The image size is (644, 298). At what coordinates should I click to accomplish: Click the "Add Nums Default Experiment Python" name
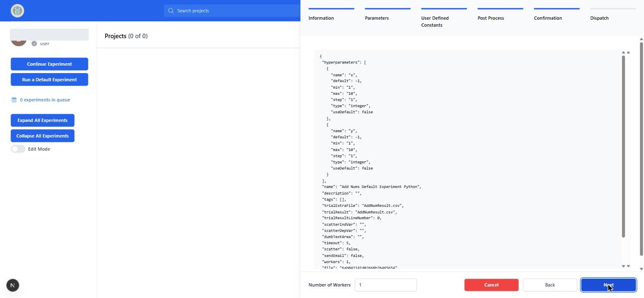click(379, 187)
